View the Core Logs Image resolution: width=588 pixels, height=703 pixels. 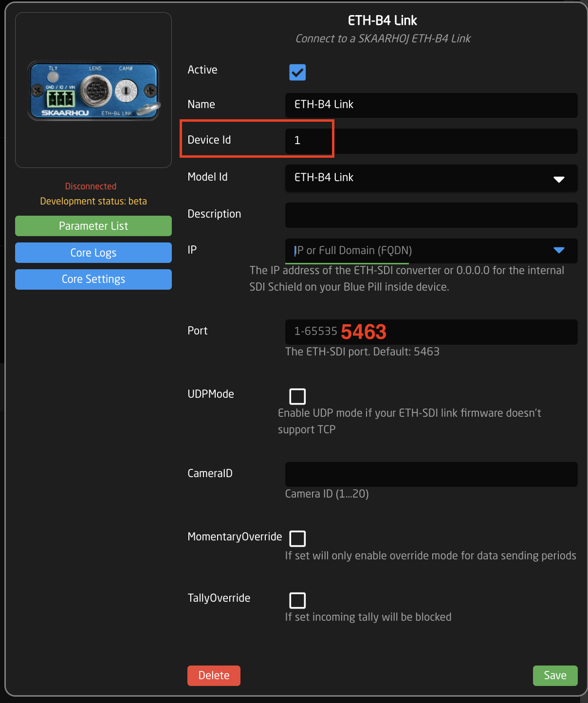[x=93, y=253]
